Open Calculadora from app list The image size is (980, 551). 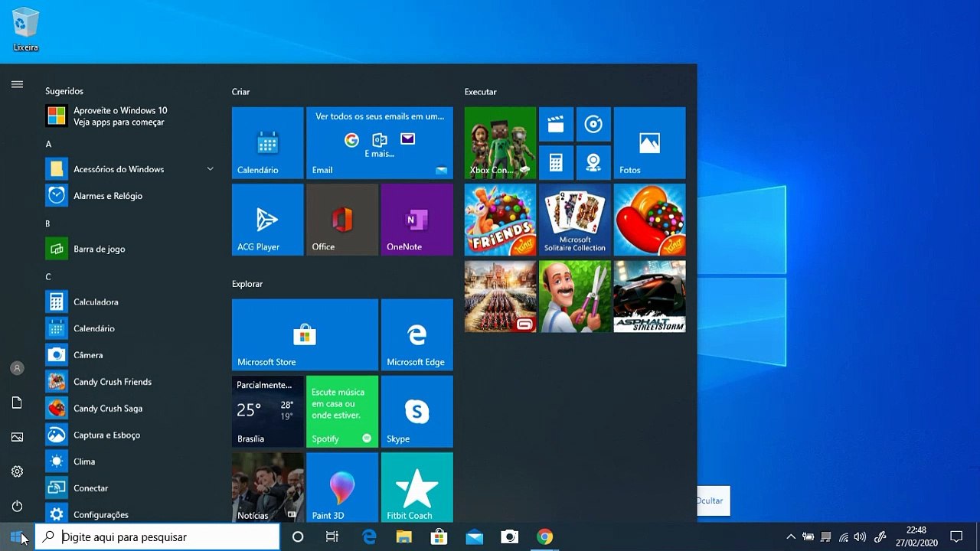130,302
